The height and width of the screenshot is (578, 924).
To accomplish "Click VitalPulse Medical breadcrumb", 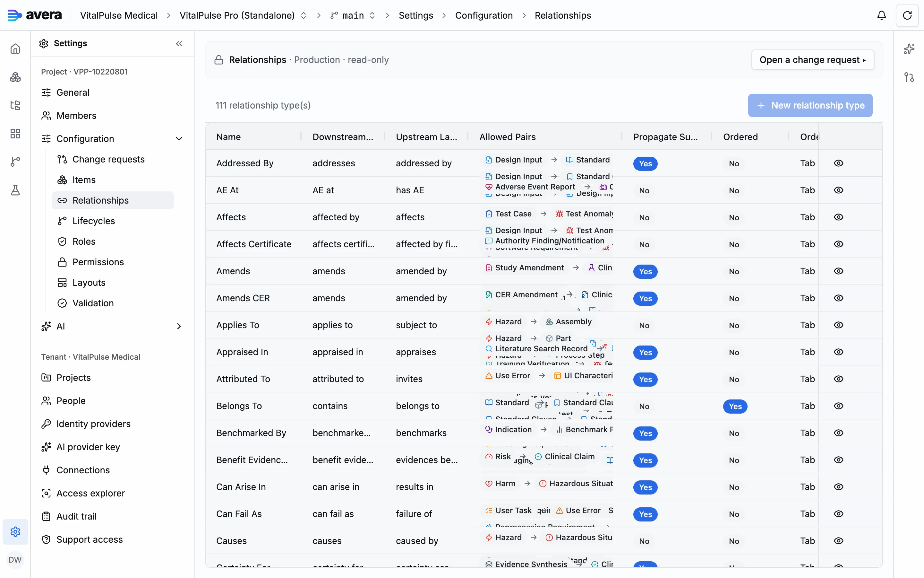I will 119,15.
